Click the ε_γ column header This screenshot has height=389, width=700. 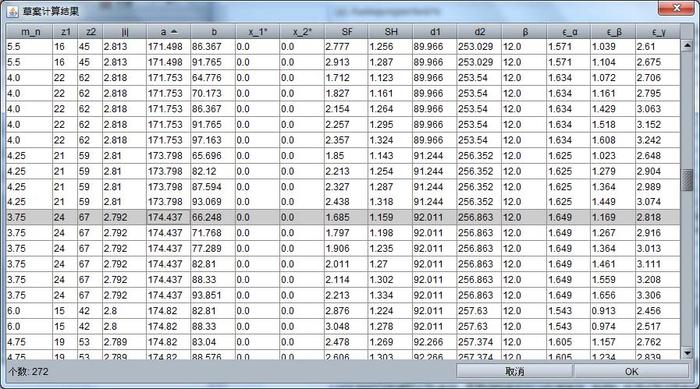658,32
